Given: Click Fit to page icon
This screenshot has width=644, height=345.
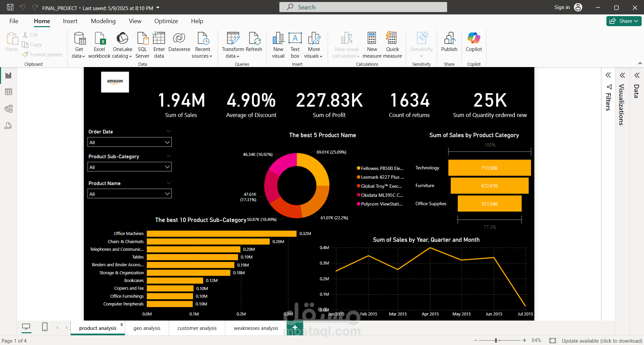Looking at the screenshot, I should tap(552, 341).
